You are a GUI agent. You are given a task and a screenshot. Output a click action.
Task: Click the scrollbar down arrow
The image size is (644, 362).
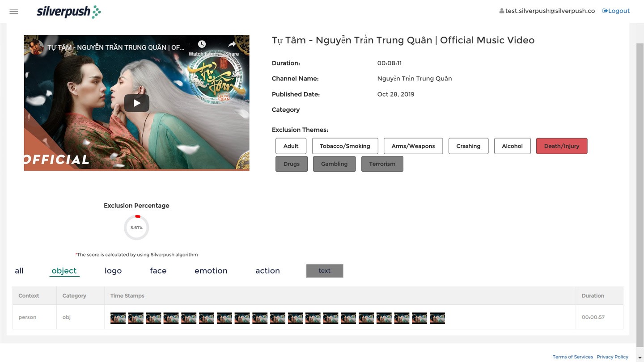[640, 358]
